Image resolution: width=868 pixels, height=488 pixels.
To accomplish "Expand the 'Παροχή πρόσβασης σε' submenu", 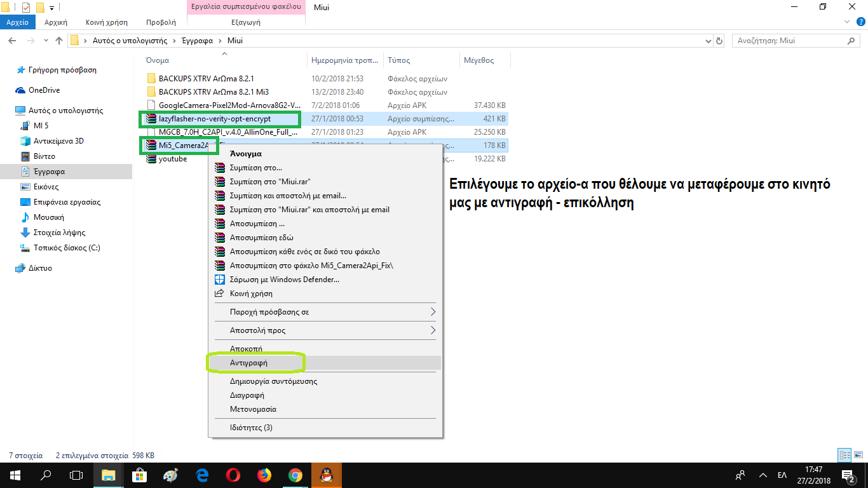I will click(x=433, y=312).
